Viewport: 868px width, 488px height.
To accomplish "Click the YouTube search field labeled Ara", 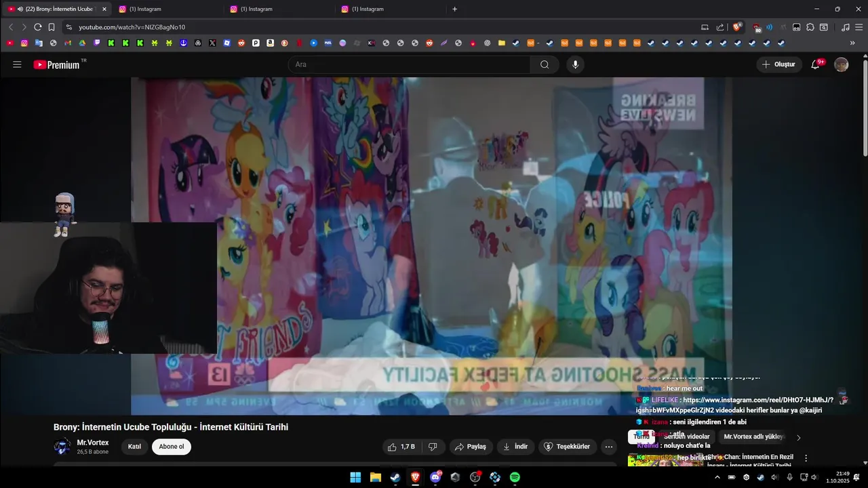I will [x=409, y=64].
